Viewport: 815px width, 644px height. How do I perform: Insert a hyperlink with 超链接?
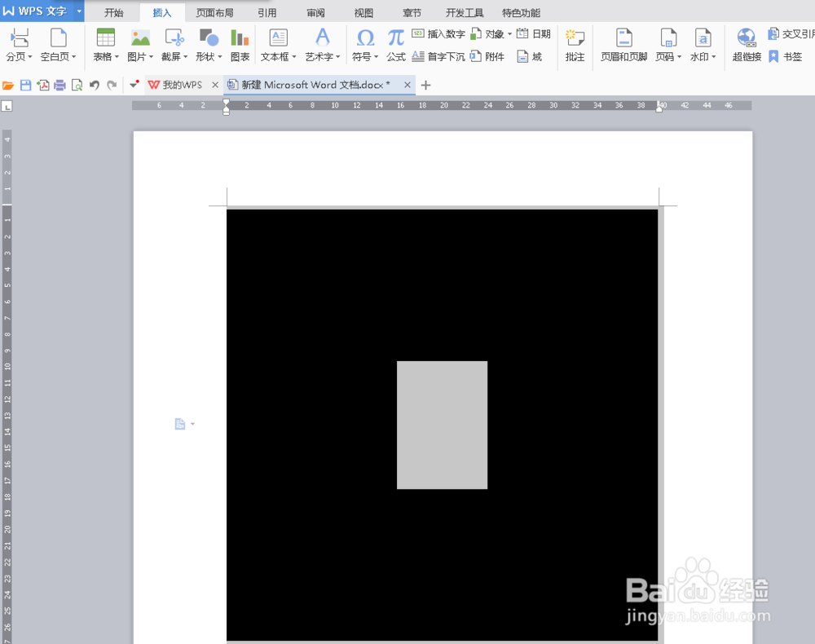747,45
